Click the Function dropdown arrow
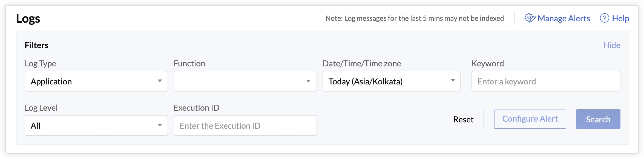644x159 pixels. (x=308, y=81)
